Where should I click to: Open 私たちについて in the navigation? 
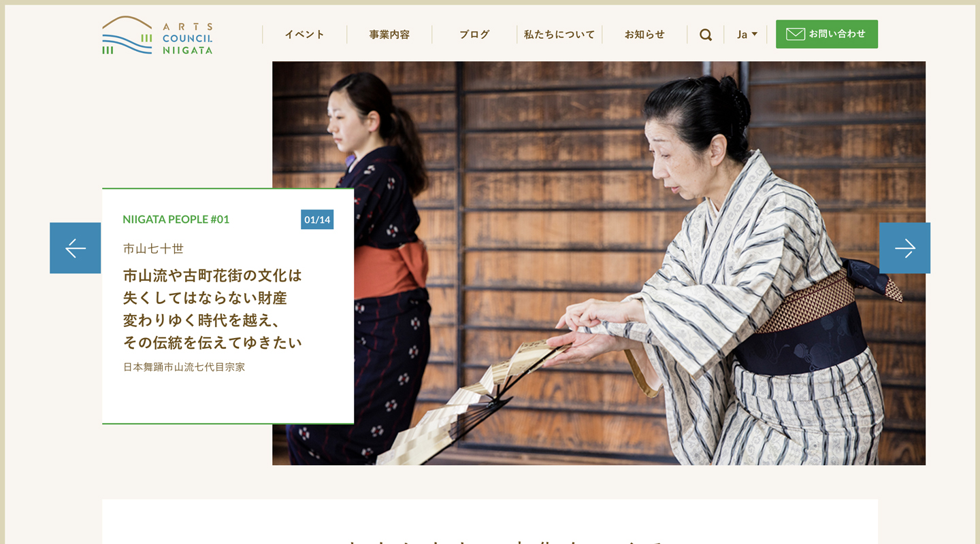click(x=559, y=35)
